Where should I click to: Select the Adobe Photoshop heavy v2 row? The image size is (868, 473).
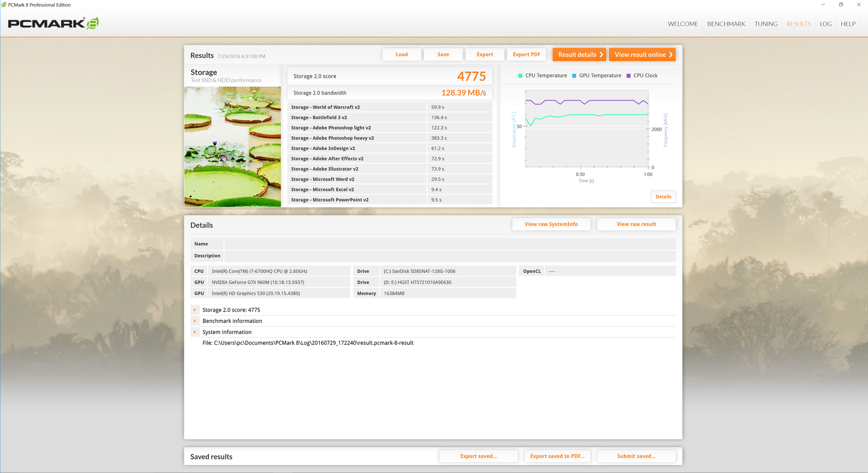(390, 138)
